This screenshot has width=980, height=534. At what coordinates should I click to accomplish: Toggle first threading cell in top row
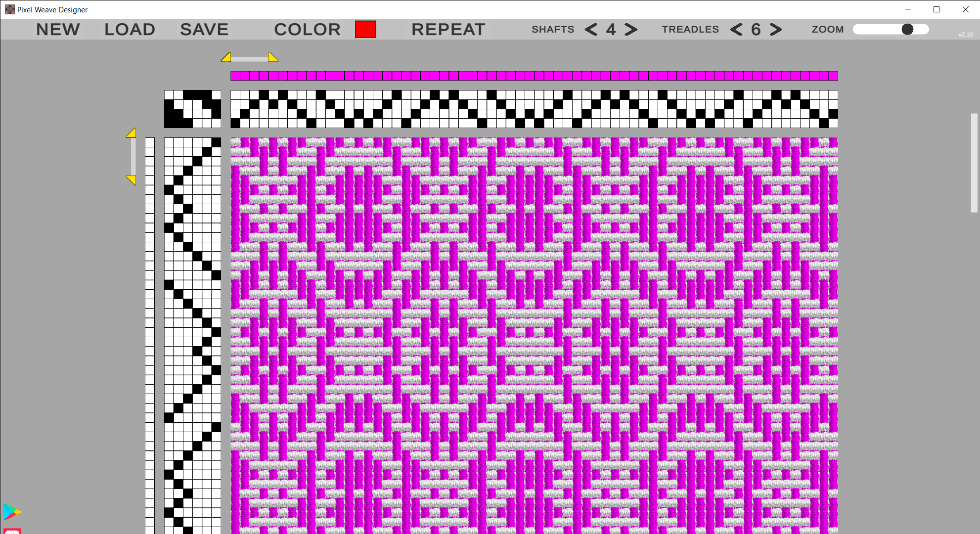235,95
